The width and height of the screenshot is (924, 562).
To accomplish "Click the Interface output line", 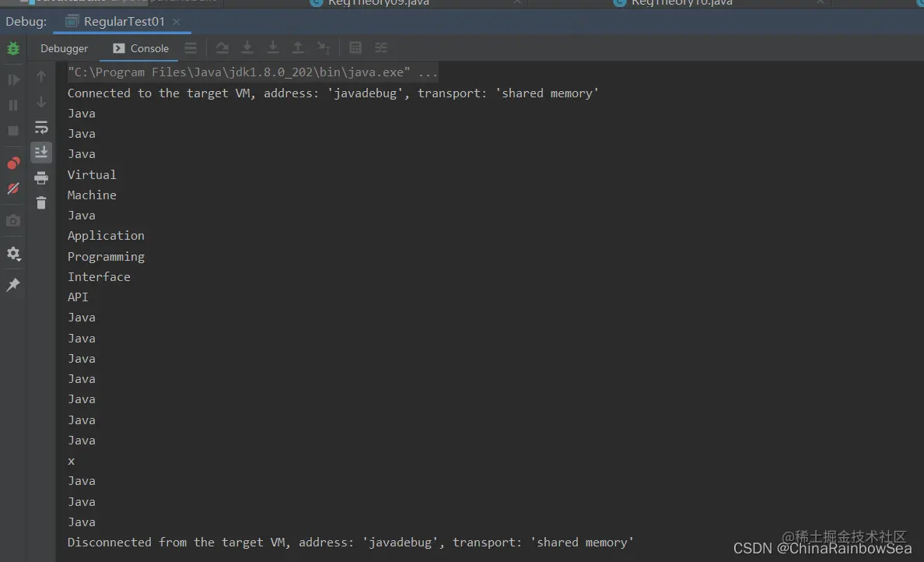I will (99, 276).
